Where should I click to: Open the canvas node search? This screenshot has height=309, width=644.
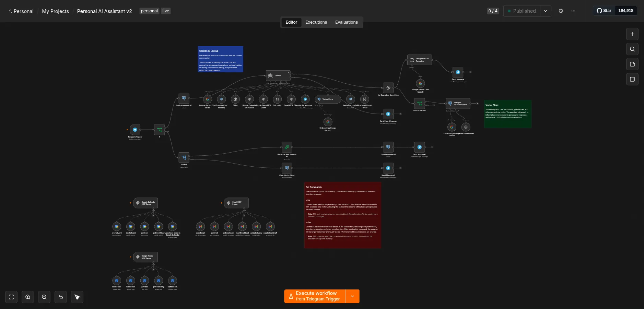(x=632, y=49)
